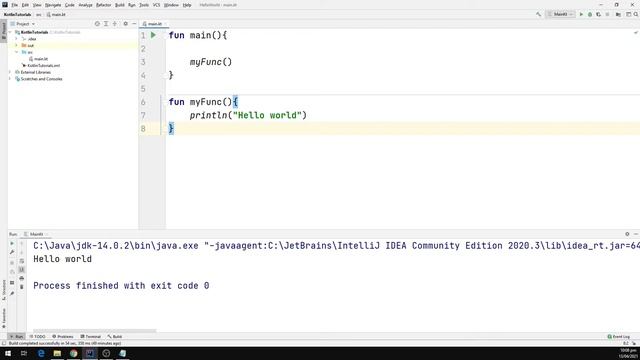This screenshot has height=360, width=640.
Task: Collapse all in the Project panel toolbar
Action: (115, 24)
